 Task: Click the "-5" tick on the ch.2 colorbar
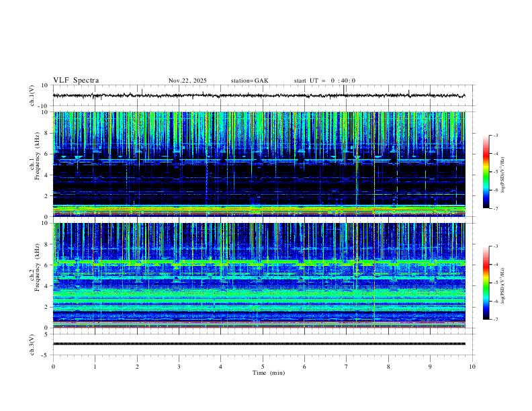coord(495,283)
